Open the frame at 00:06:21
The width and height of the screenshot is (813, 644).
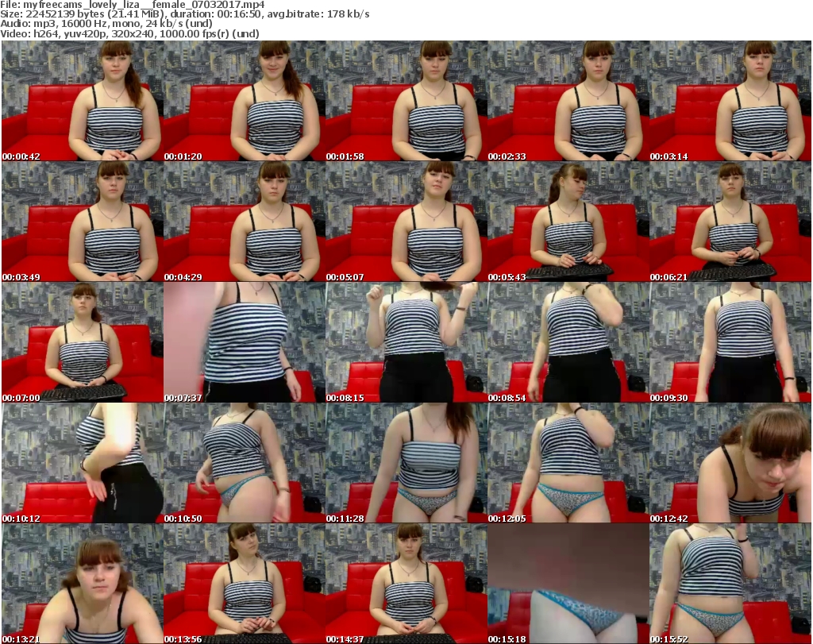730,222
